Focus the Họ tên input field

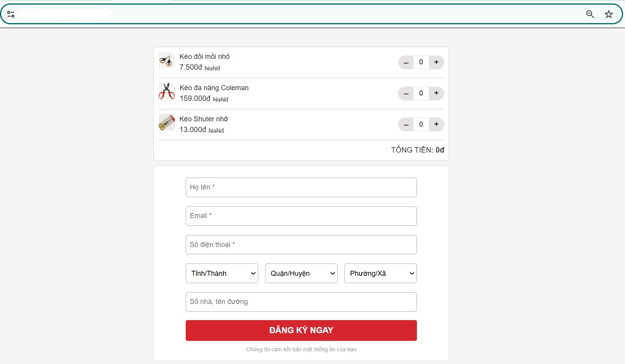click(301, 187)
